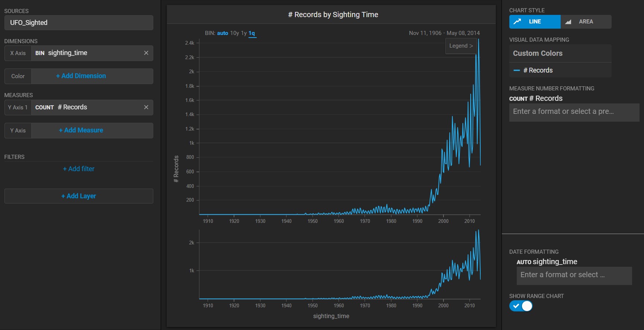Add a new filter

coord(79,169)
